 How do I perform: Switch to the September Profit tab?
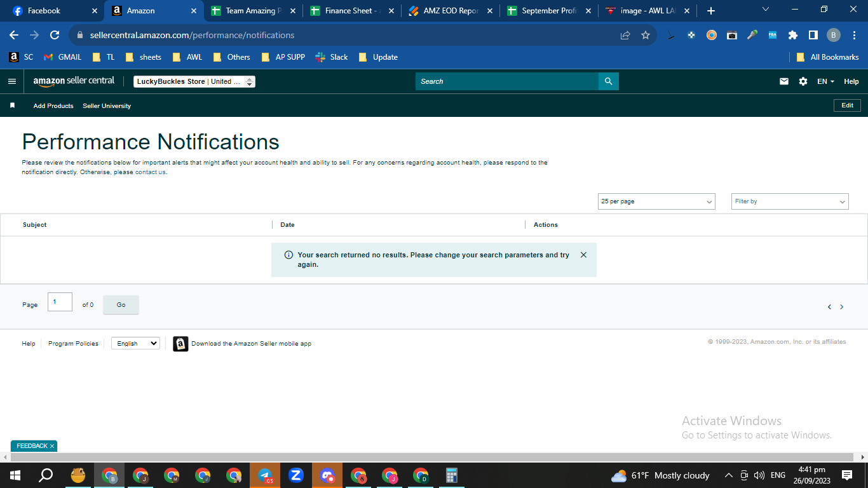(x=550, y=11)
